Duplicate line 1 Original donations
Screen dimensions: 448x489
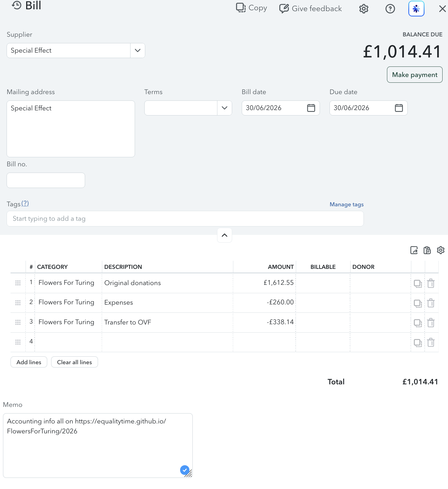tap(418, 283)
